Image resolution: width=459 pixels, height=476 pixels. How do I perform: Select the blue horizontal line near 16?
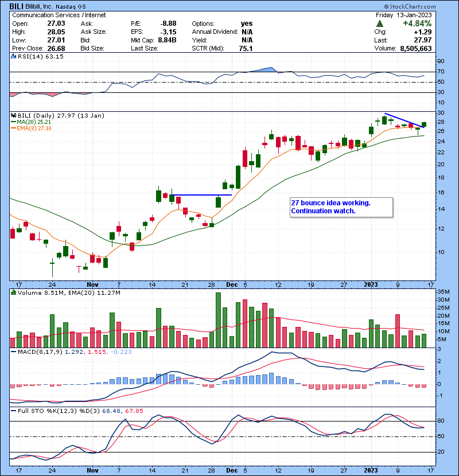201,195
